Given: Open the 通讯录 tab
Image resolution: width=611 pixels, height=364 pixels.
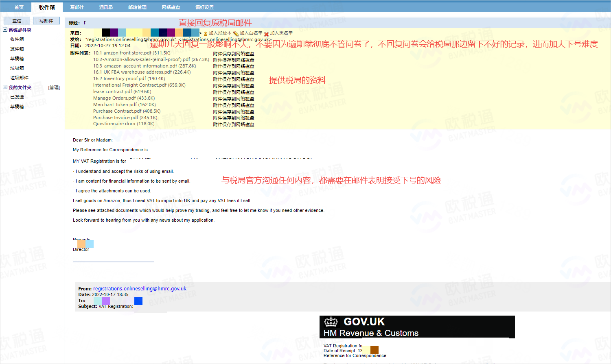Looking at the screenshot, I should [106, 7].
